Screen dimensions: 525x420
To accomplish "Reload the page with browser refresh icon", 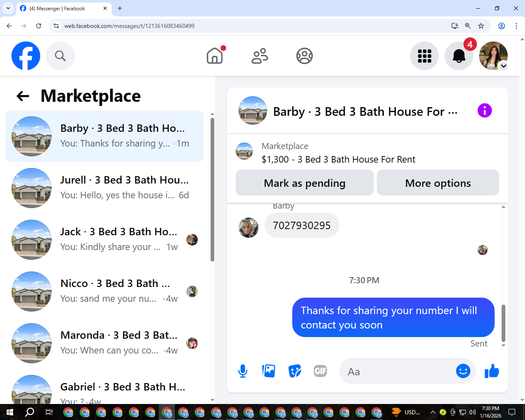I will click(x=39, y=26).
